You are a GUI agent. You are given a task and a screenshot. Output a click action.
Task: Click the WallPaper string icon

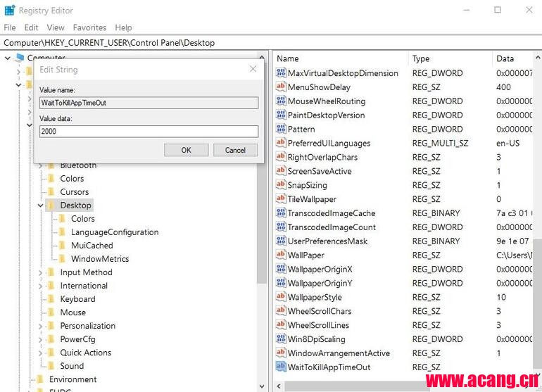(x=281, y=255)
